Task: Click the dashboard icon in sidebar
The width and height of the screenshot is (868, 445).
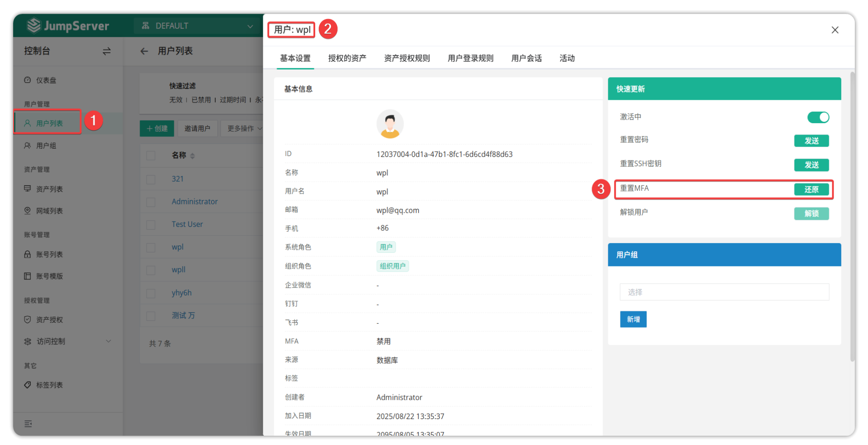Action: (x=28, y=80)
